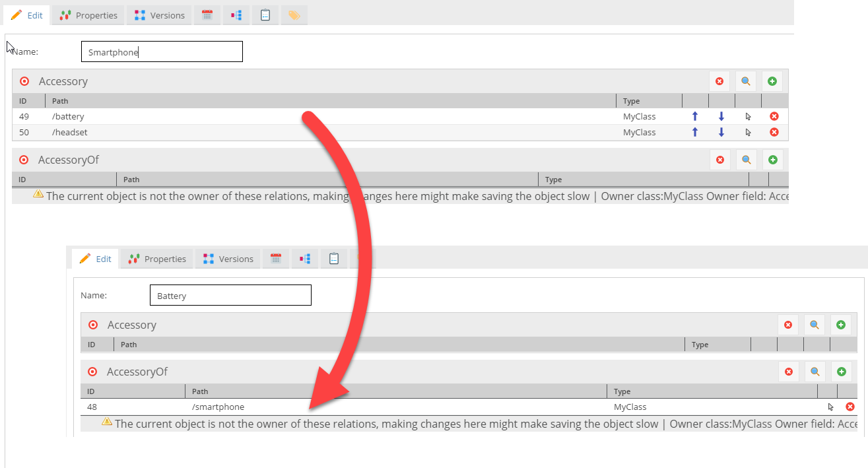Open the /headset object via its cursor icon
The width and height of the screenshot is (868, 468).
click(x=748, y=132)
